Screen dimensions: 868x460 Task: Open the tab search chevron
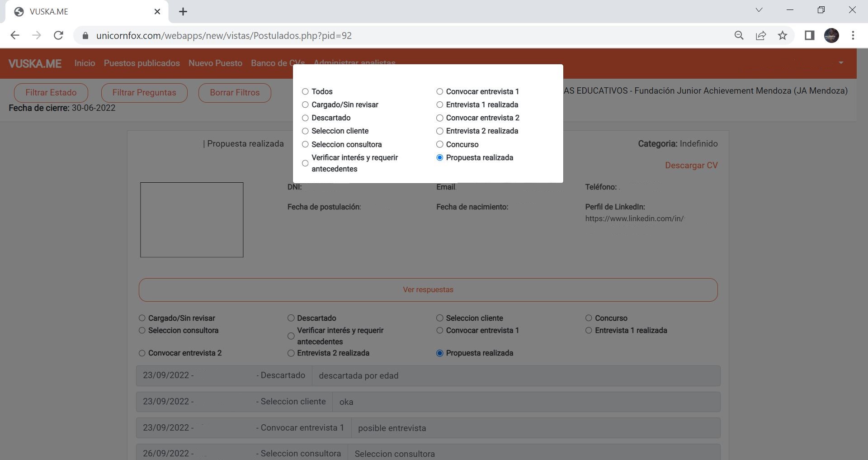point(759,10)
